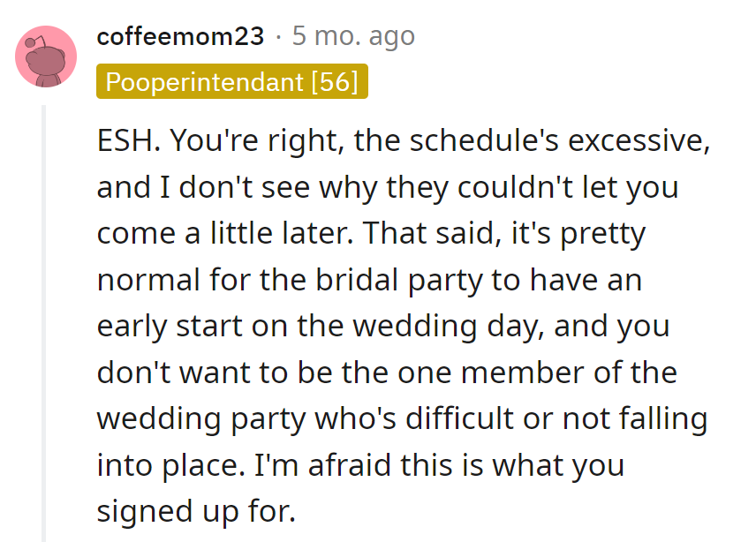The height and width of the screenshot is (542, 756).
Task: Click the coffeemom23 Snoo avatar icon
Action: pos(46,56)
